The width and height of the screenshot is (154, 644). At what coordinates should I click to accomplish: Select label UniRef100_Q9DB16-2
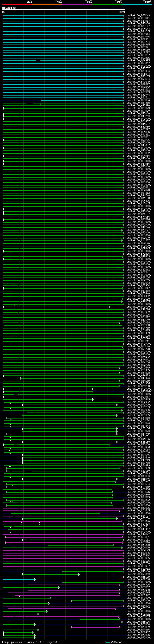[140, 392]
